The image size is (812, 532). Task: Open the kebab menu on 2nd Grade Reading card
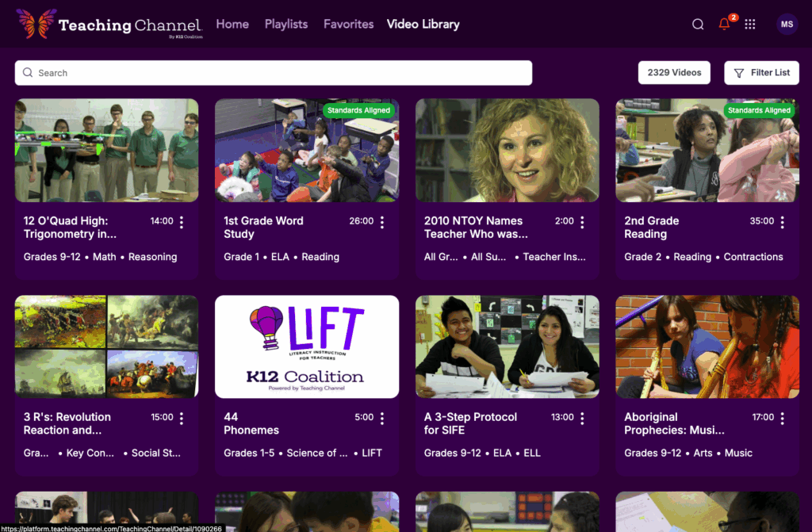(783, 221)
